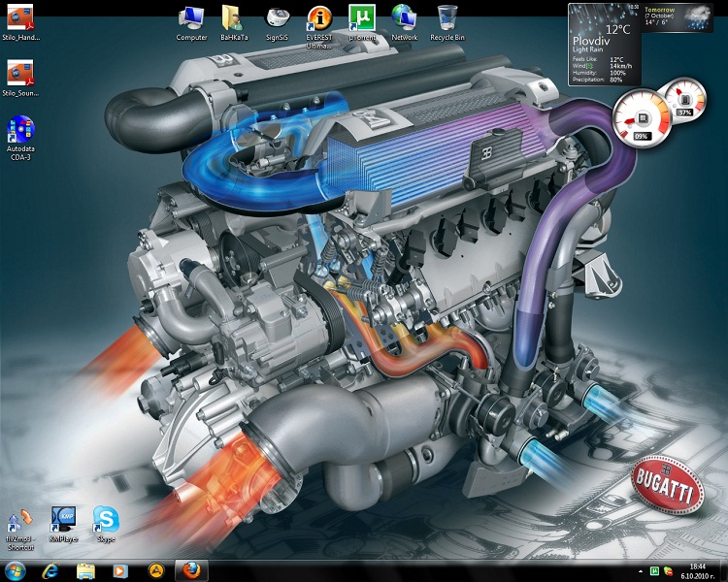The height and width of the screenshot is (582, 728).
Task: Launch the Autodata CDA-3 shortcut
Action: pos(20,131)
